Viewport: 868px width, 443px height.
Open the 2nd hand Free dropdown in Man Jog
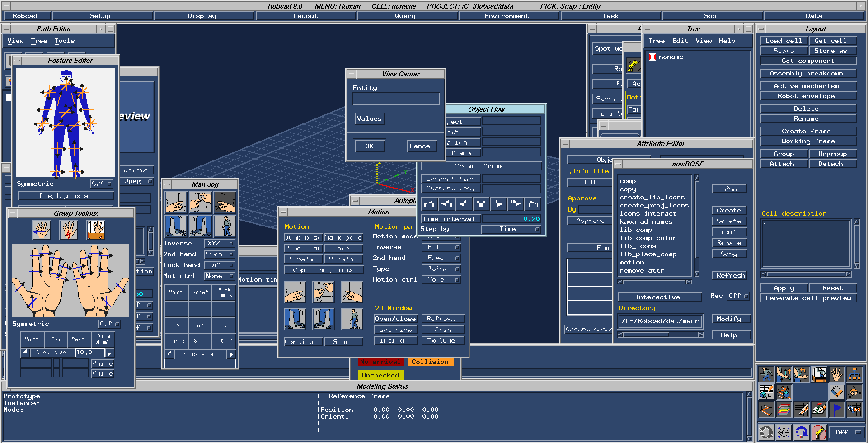click(x=220, y=254)
